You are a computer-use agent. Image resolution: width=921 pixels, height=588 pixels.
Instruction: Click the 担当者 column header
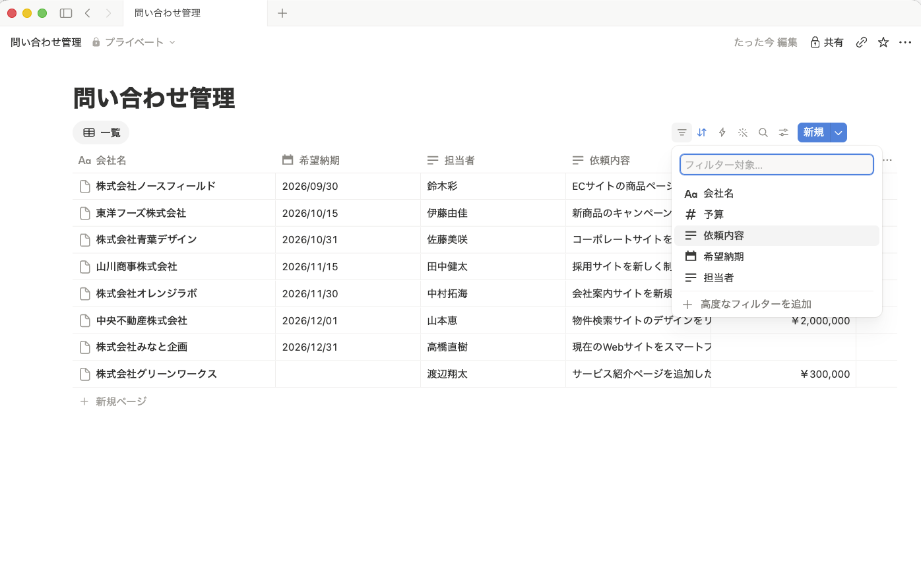point(493,160)
